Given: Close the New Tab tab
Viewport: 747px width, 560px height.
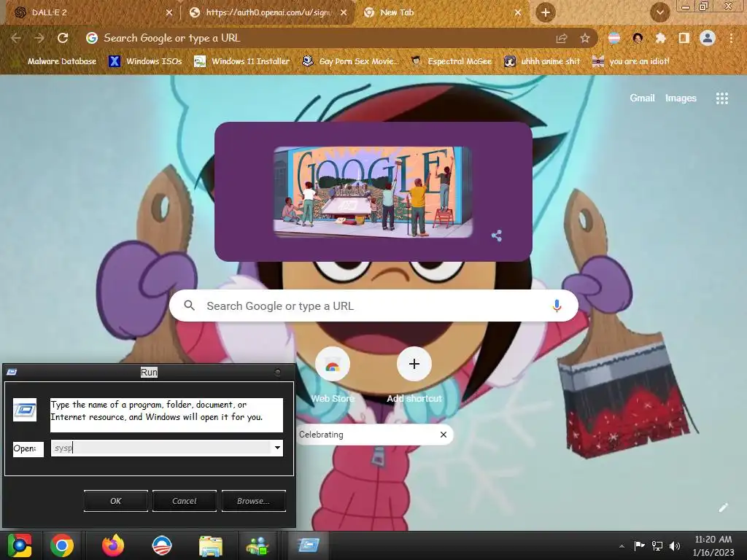Looking at the screenshot, I should 518,13.
